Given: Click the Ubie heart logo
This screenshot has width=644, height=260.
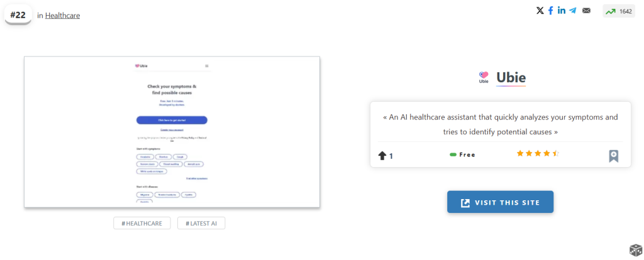Looking at the screenshot, I should 484,77.
